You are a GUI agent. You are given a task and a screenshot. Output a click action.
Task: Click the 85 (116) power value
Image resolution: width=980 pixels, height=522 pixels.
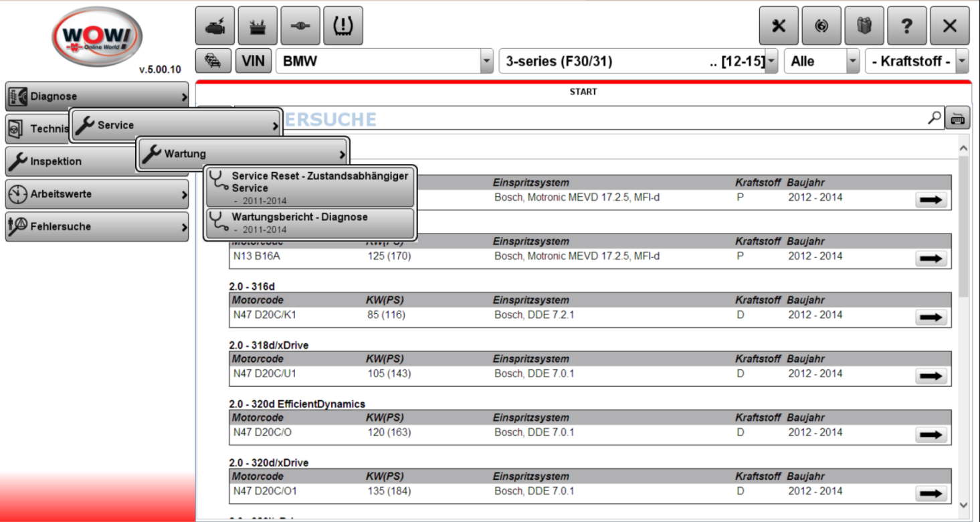386,315
